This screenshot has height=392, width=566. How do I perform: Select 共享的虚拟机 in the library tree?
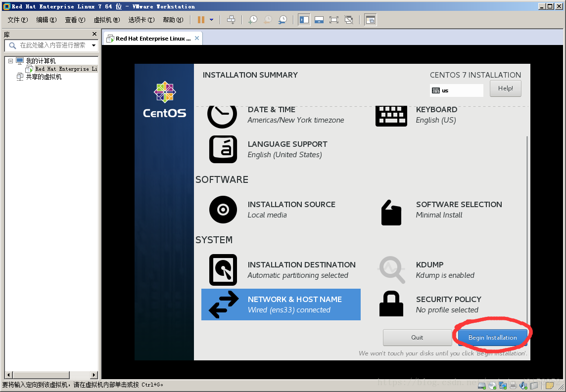tap(44, 77)
